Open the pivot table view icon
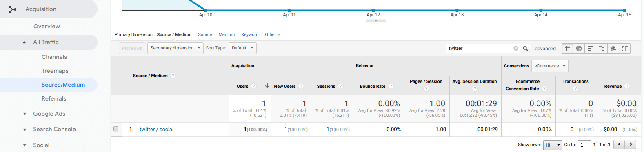Screen dimensions: 644x152 point(624,48)
